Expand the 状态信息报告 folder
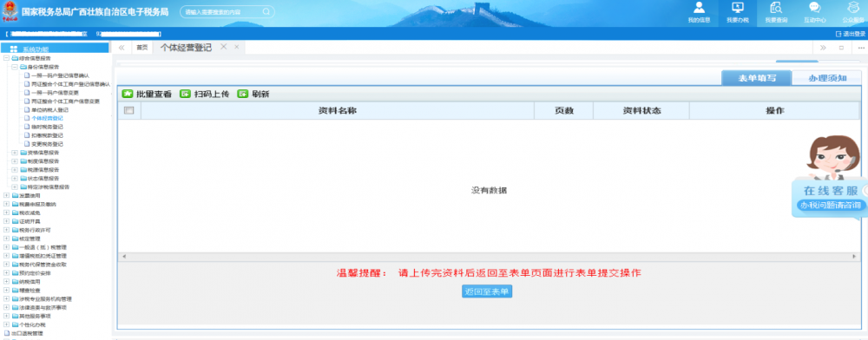Screen dimensions: 868x340 click(x=15, y=179)
